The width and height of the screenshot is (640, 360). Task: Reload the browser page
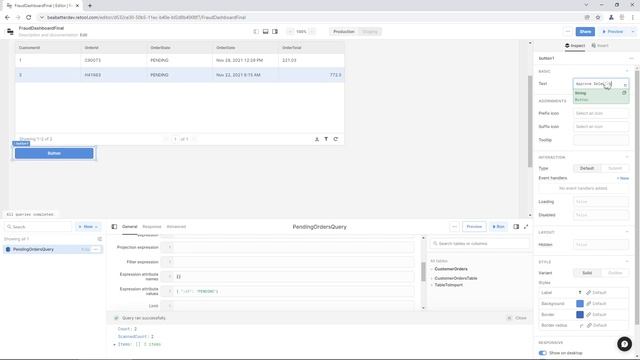[29, 18]
